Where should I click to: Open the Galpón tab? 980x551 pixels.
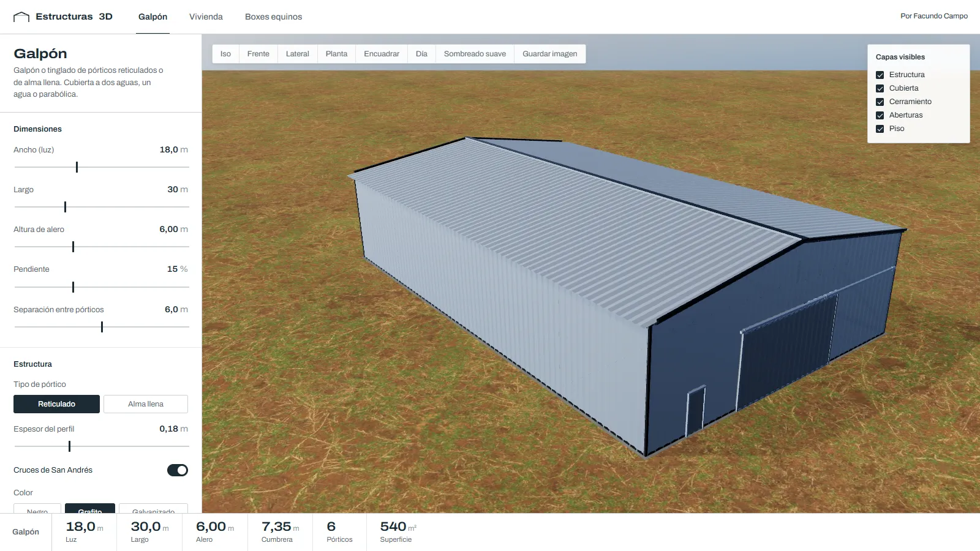point(153,17)
